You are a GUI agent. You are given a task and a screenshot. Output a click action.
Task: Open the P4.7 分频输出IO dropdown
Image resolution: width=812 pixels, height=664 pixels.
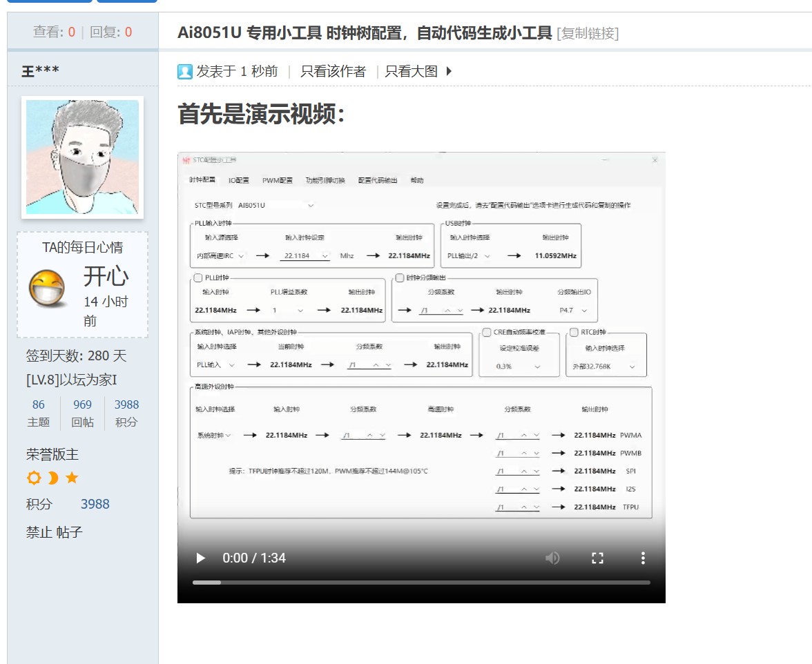(573, 311)
